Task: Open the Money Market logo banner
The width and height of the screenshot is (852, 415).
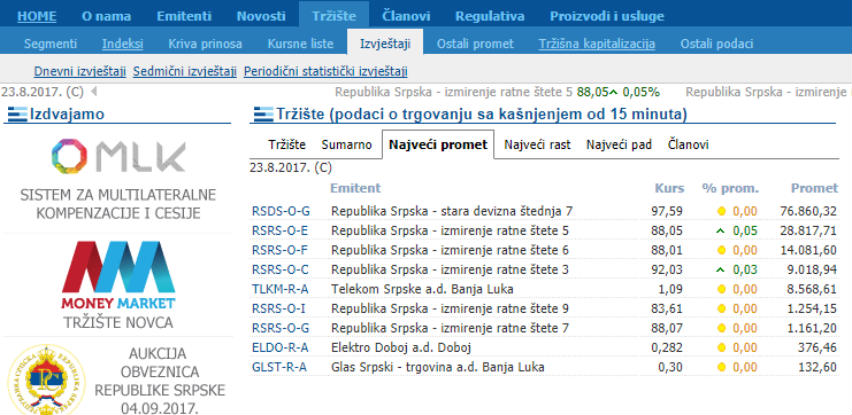Action: pos(118,275)
